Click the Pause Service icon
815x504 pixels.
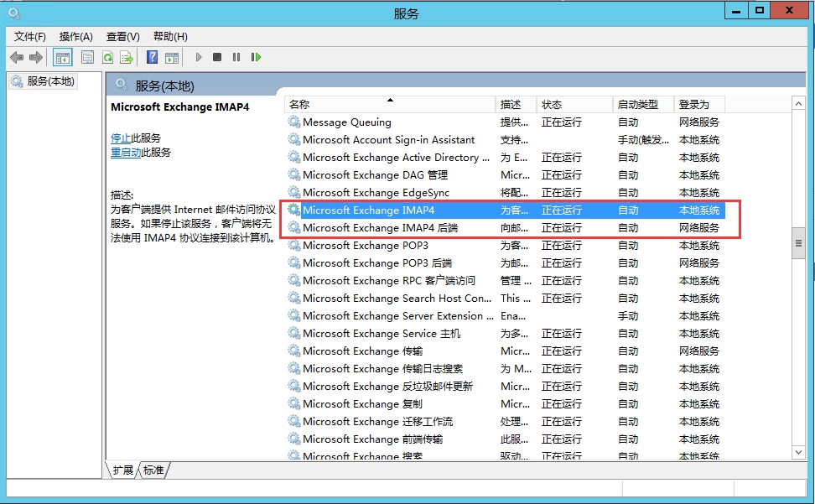tap(236, 57)
